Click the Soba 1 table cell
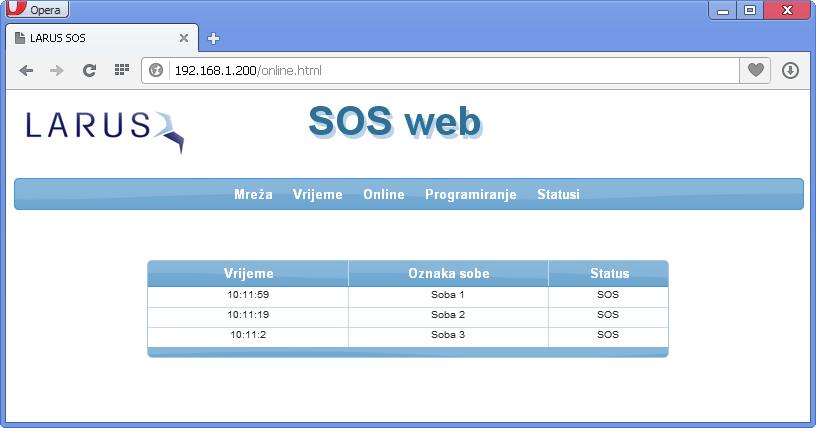The width and height of the screenshot is (816, 428). click(x=447, y=295)
